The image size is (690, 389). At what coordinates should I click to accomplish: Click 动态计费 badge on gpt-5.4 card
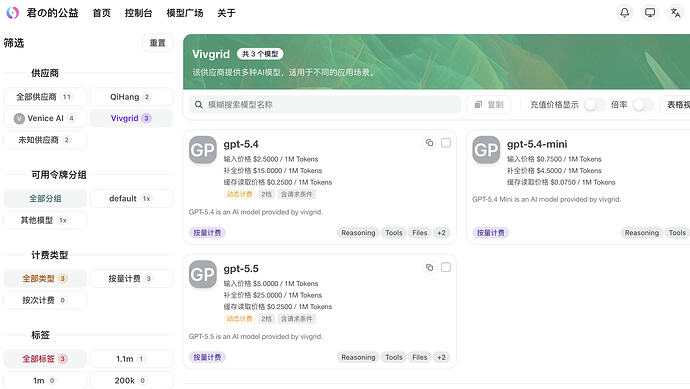[x=239, y=194]
